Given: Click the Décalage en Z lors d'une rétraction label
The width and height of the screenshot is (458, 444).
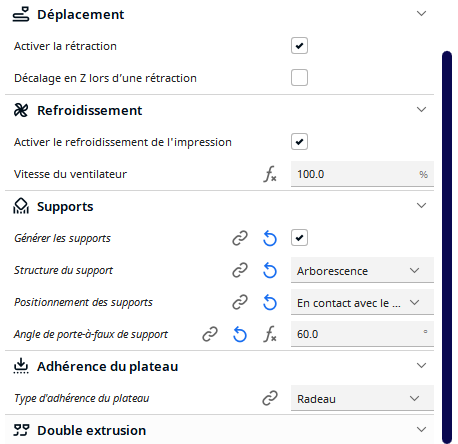Looking at the screenshot, I should 105,78.
